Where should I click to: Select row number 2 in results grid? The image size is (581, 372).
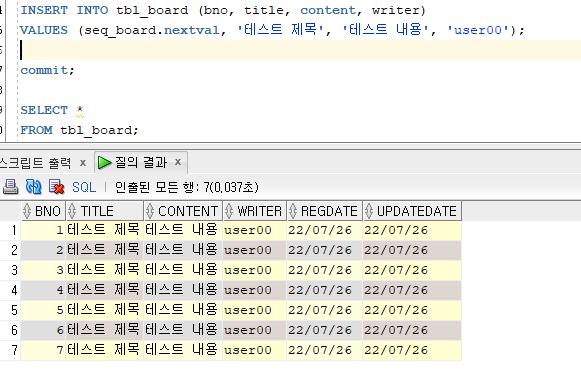click(x=10, y=250)
